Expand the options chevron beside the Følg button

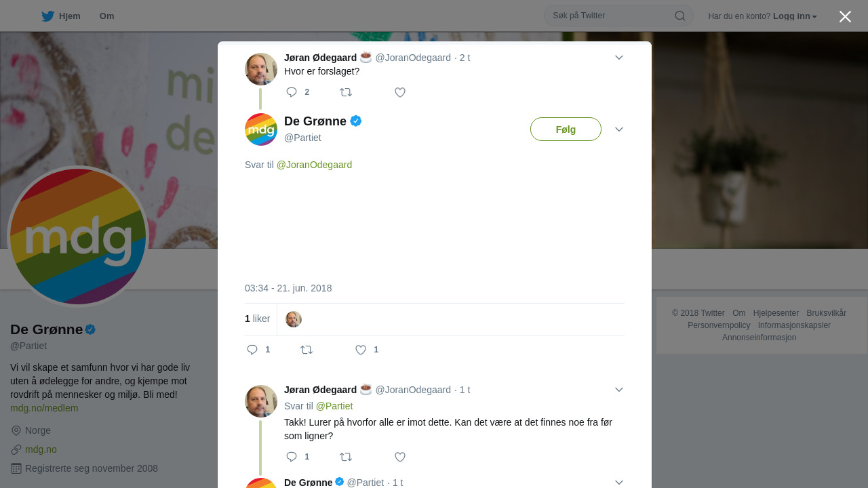point(619,129)
